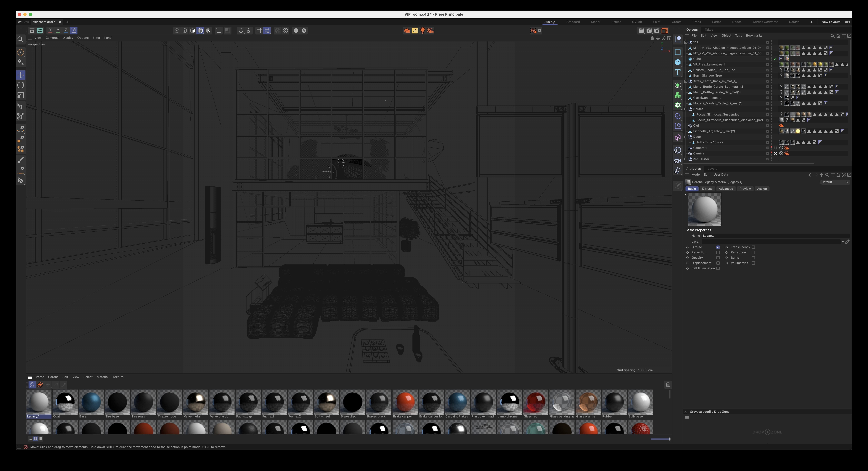Viewport: 868px width, 471px height.
Task: Open the material manager Create menu
Action: click(x=39, y=377)
